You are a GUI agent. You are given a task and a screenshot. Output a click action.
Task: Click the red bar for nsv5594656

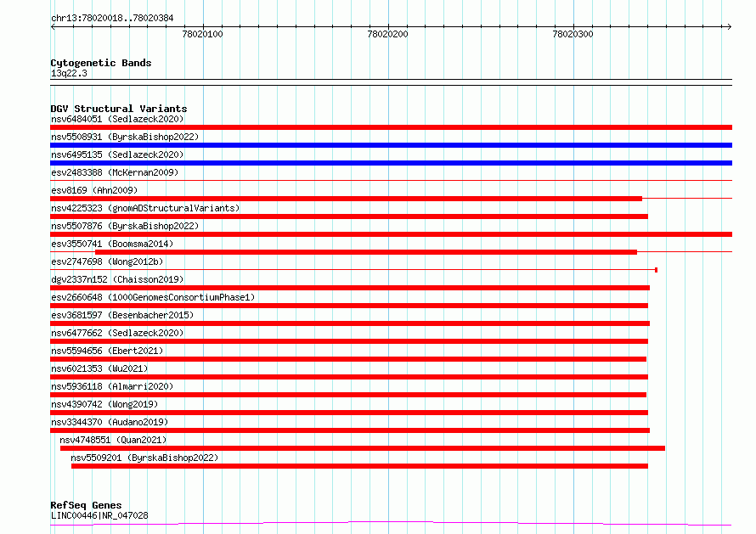[x=348, y=359]
